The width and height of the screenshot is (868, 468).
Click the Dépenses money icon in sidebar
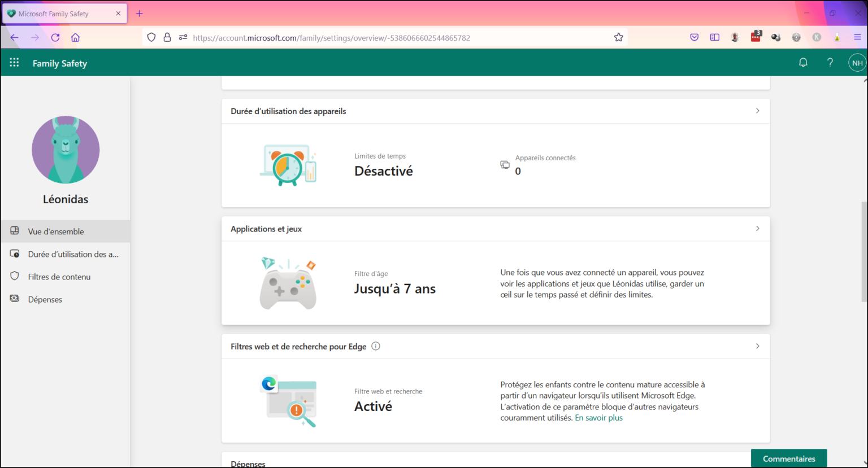[x=15, y=299]
